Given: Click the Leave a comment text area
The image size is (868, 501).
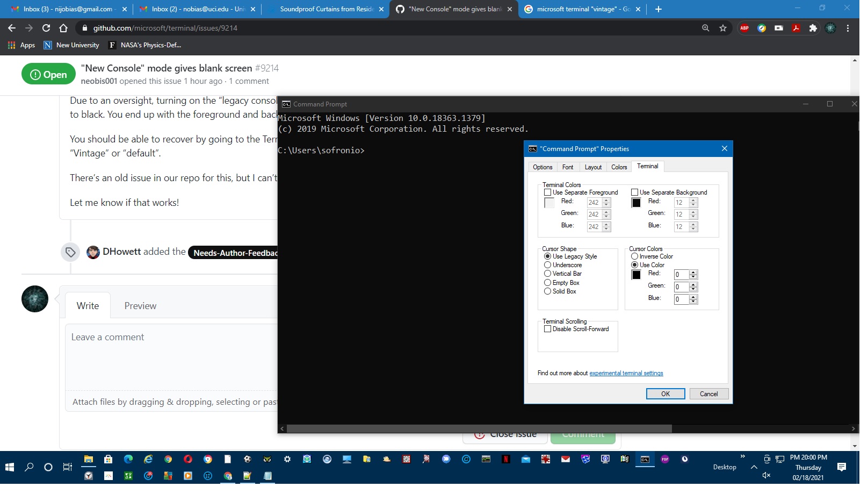Looking at the screenshot, I should [172, 357].
